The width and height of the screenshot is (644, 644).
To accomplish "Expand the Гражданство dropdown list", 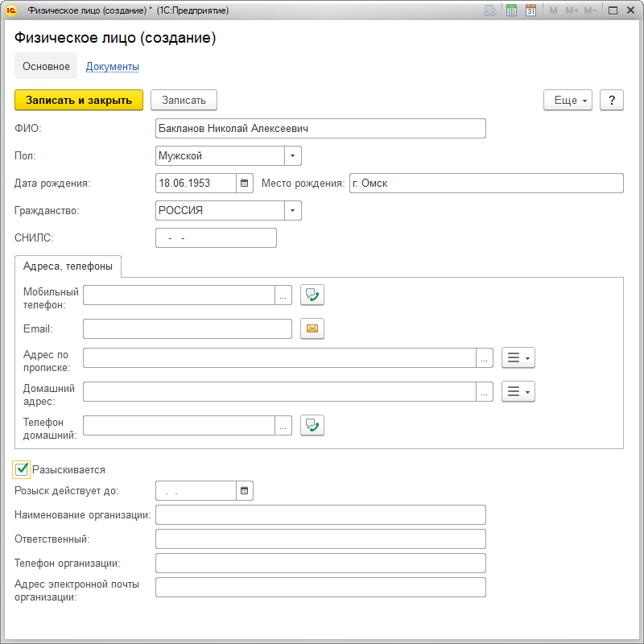I will tap(293, 211).
